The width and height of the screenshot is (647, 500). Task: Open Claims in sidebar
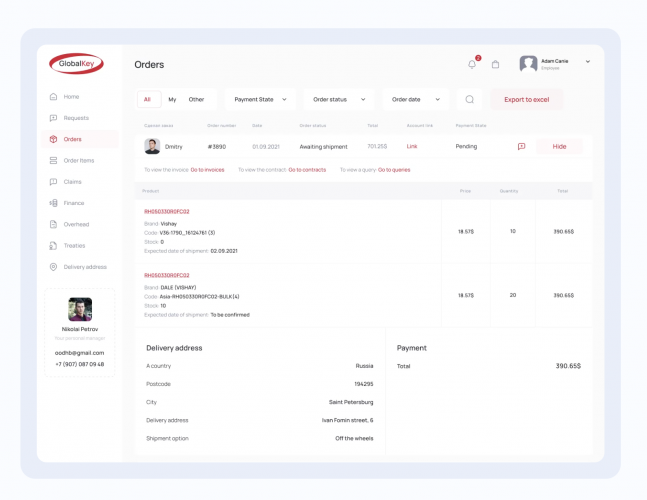pos(72,182)
